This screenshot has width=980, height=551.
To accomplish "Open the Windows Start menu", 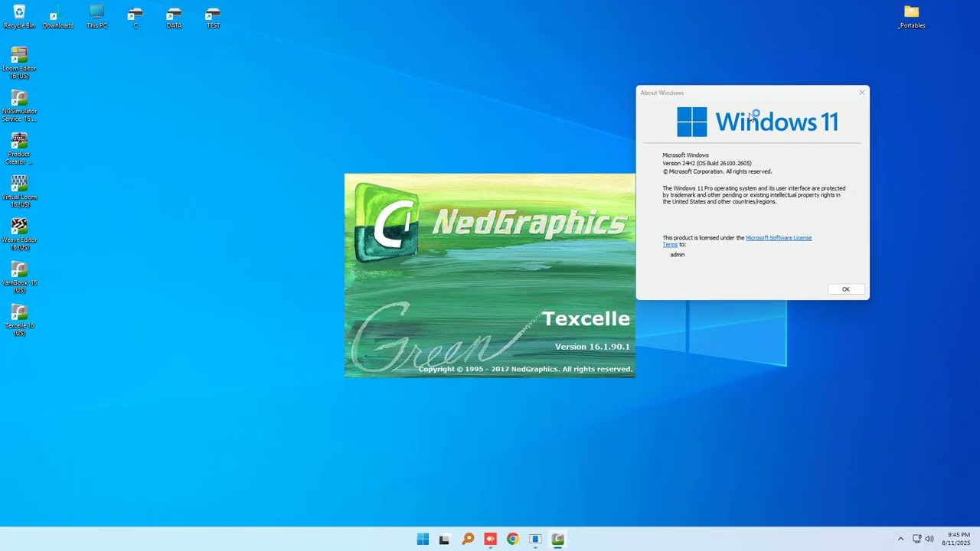I will 423,539.
